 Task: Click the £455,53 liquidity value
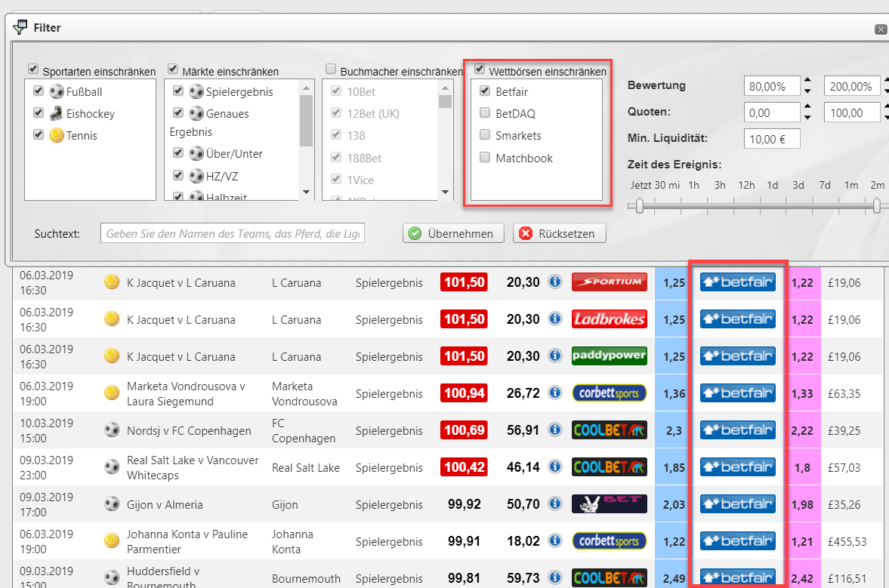point(847,541)
